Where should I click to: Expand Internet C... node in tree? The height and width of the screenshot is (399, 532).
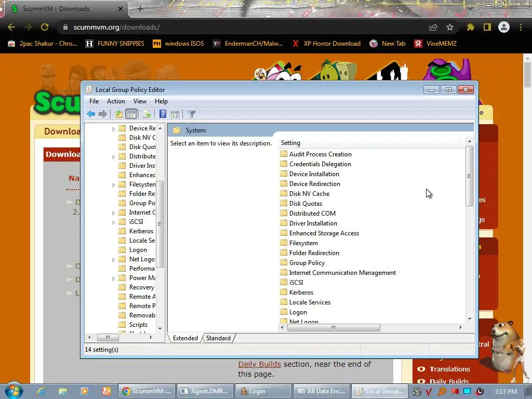point(113,213)
